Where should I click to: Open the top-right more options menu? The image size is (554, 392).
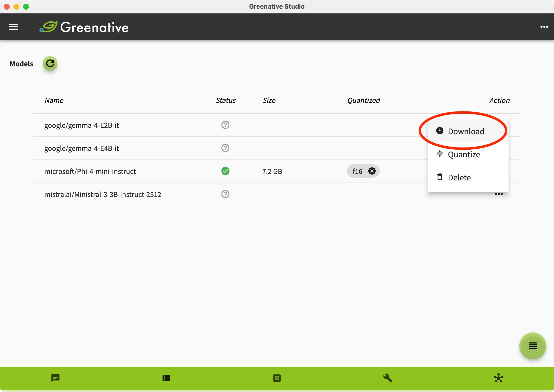click(544, 27)
